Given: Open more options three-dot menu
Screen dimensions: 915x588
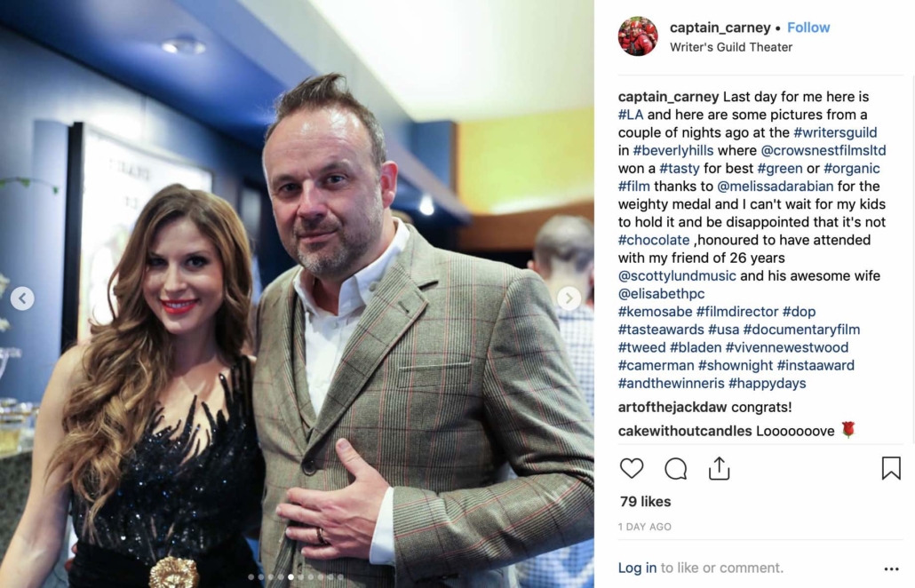Looking at the screenshot, I should tap(891, 568).
